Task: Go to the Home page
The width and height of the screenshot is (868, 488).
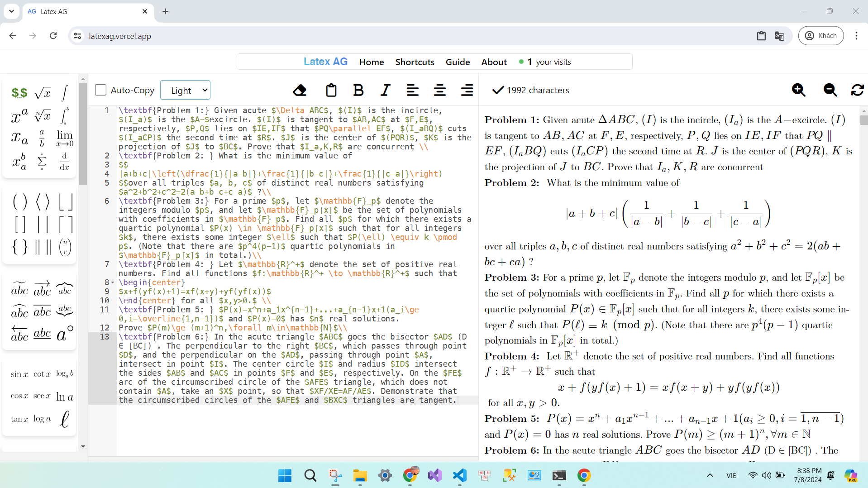Action: (372, 62)
